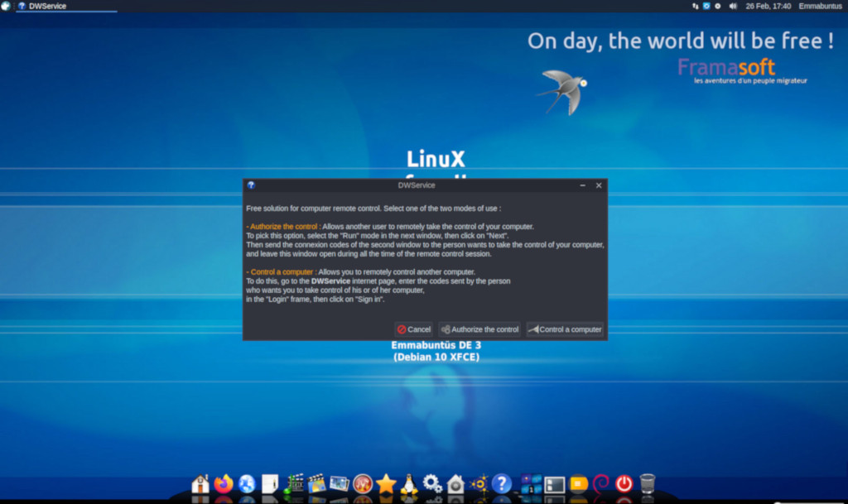Click the orange 'Authorize the control' heading text
848x504 pixels.
tap(283, 226)
